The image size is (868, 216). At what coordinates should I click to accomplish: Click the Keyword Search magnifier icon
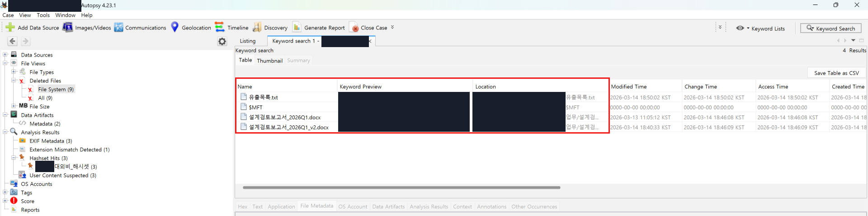810,28
